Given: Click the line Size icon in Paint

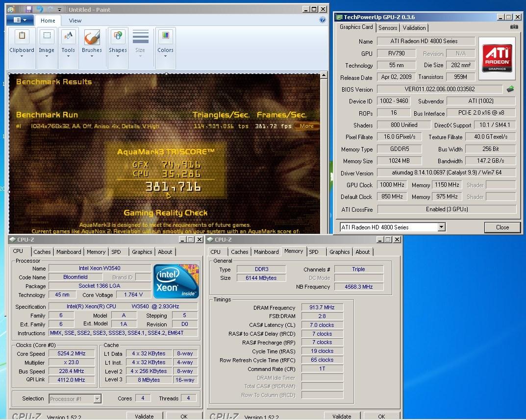Looking at the screenshot, I should (140, 37).
